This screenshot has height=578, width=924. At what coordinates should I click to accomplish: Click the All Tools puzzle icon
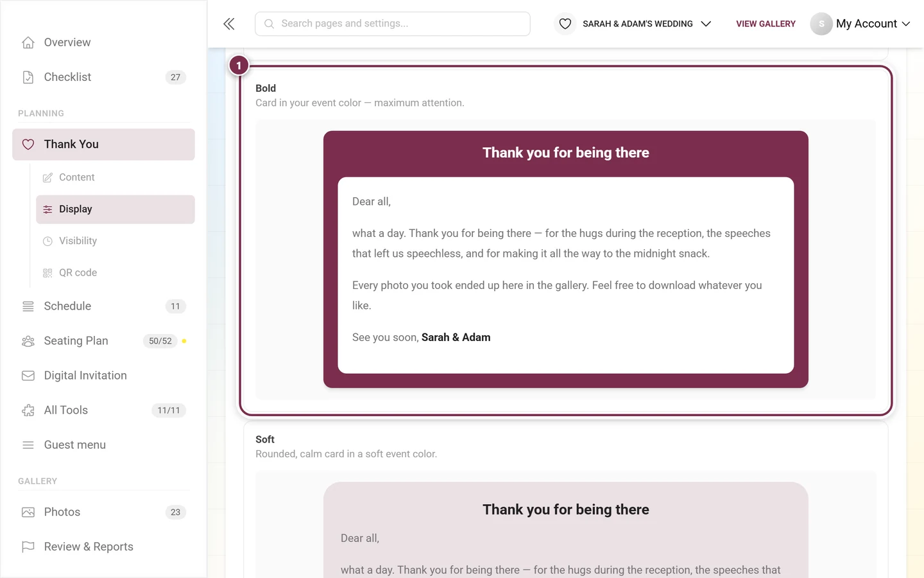pos(28,410)
